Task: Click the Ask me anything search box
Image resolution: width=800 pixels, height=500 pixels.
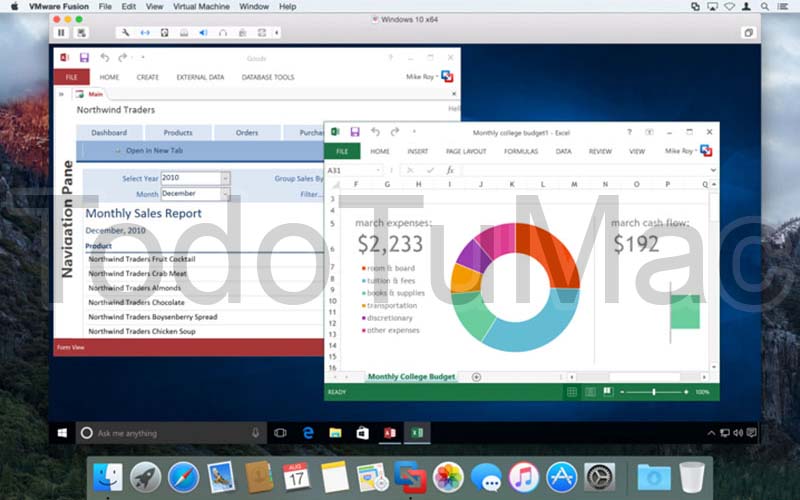Action: click(x=171, y=433)
